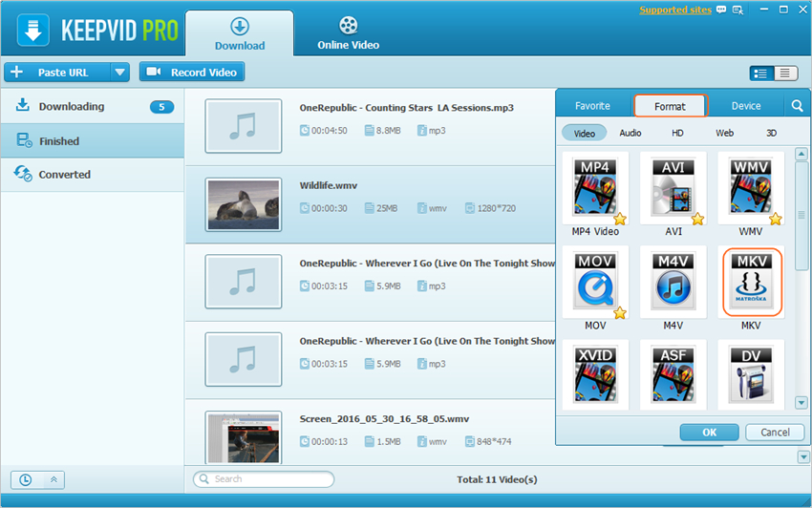Viewport: 812px width, 508px height.
Task: Select the MKV format icon
Action: click(x=750, y=282)
